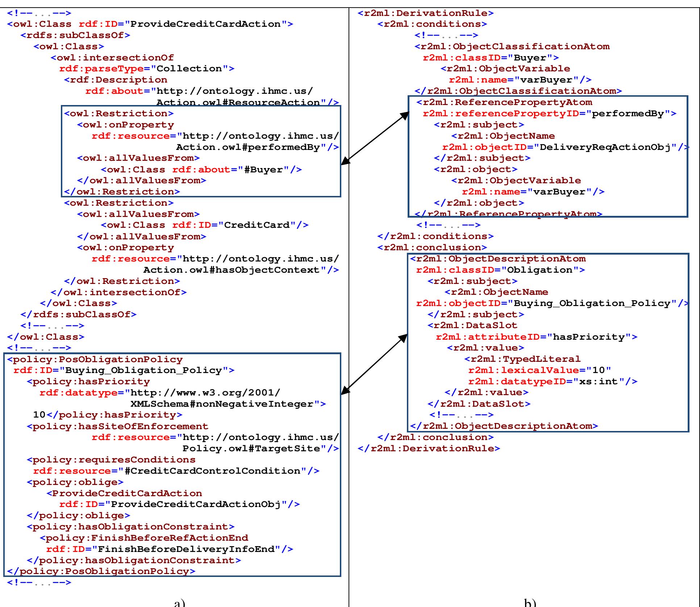Click Action.owl#performedBy resource text

pos(248,147)
